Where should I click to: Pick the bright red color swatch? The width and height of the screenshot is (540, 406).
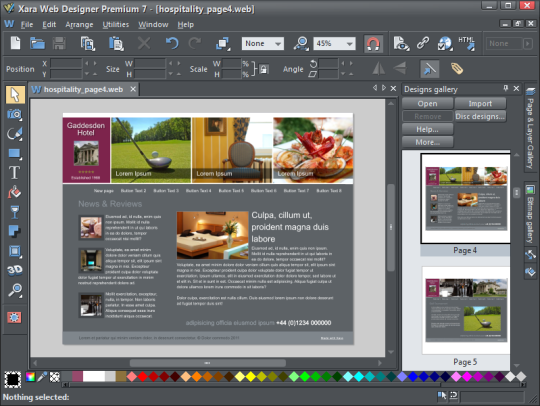pos(143,376)
